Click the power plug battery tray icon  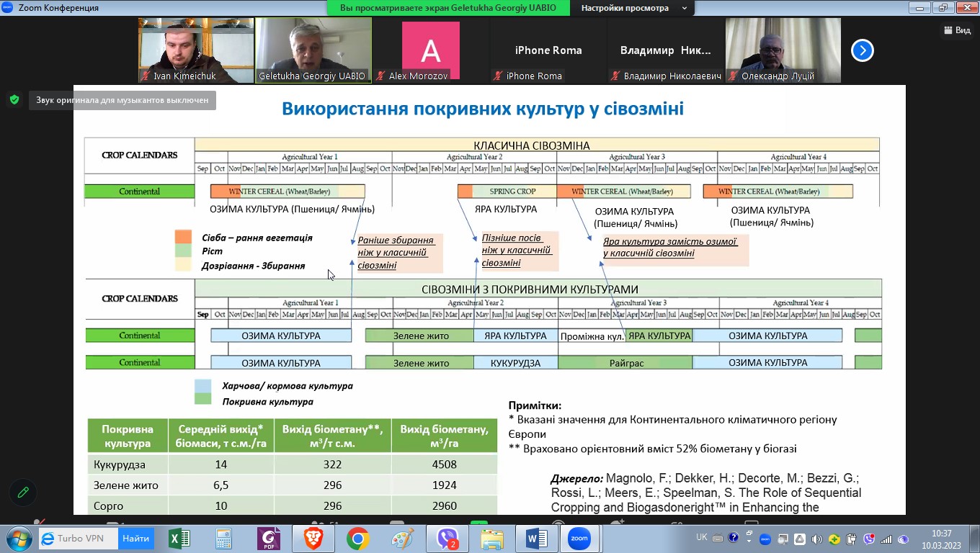pyautogui.click(x=852, y=539)
